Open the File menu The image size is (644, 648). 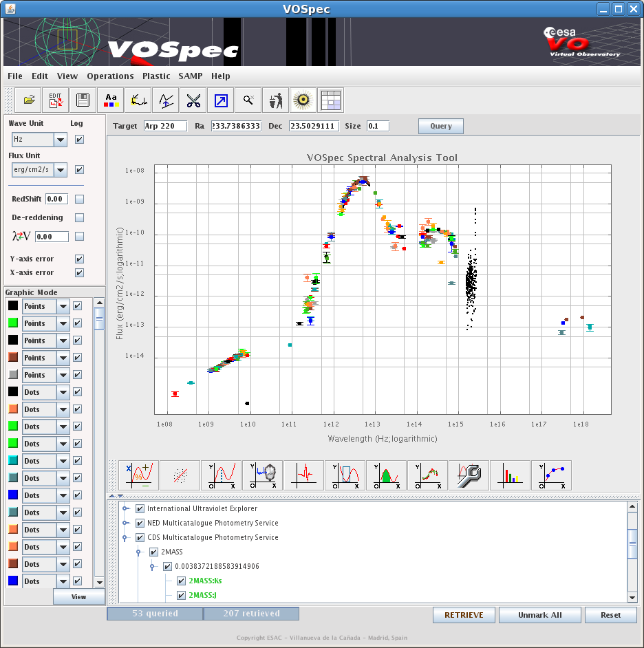(15, 76)
